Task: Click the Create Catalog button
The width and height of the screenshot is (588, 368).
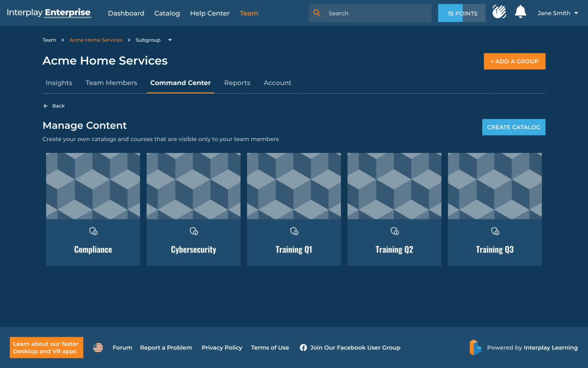Action: 513,127
